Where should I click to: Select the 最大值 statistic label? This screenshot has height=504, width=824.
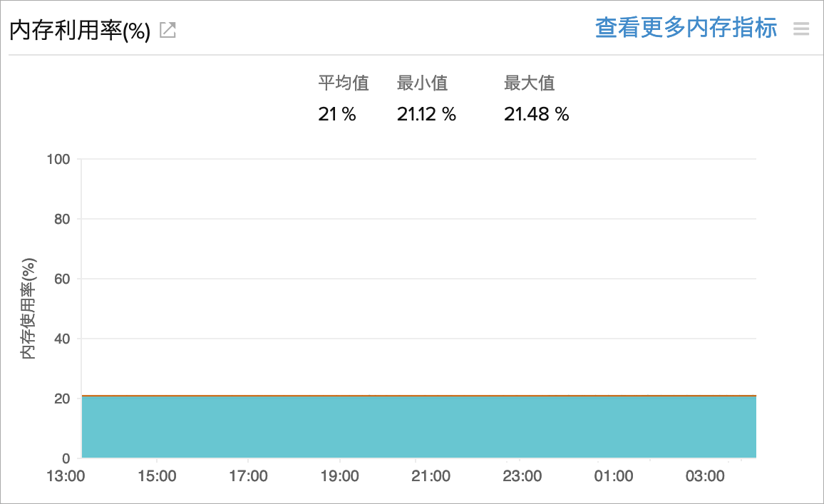tap(529, 83)
